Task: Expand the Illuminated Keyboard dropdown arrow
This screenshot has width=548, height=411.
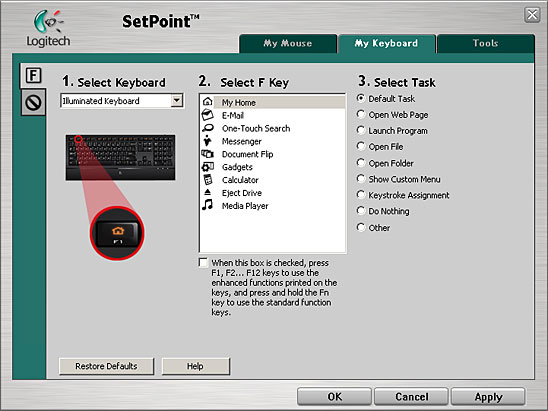Action: click(x=177, y=101)
